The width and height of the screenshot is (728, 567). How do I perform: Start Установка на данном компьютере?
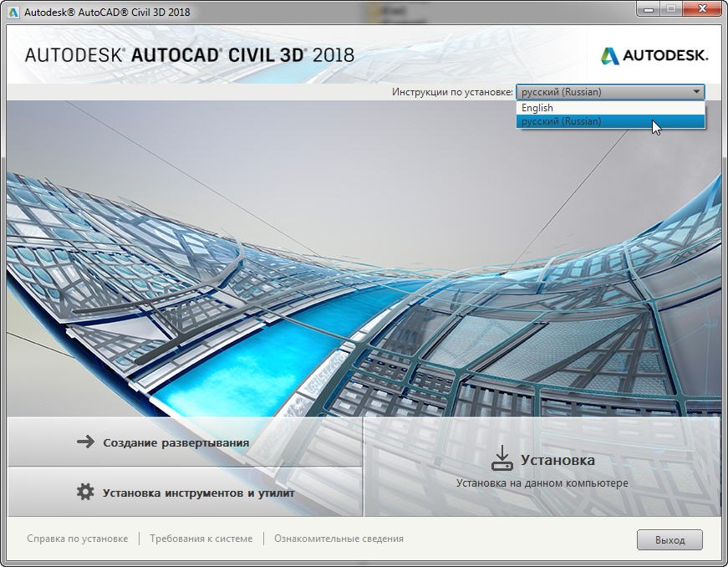[x=542, y=467]
